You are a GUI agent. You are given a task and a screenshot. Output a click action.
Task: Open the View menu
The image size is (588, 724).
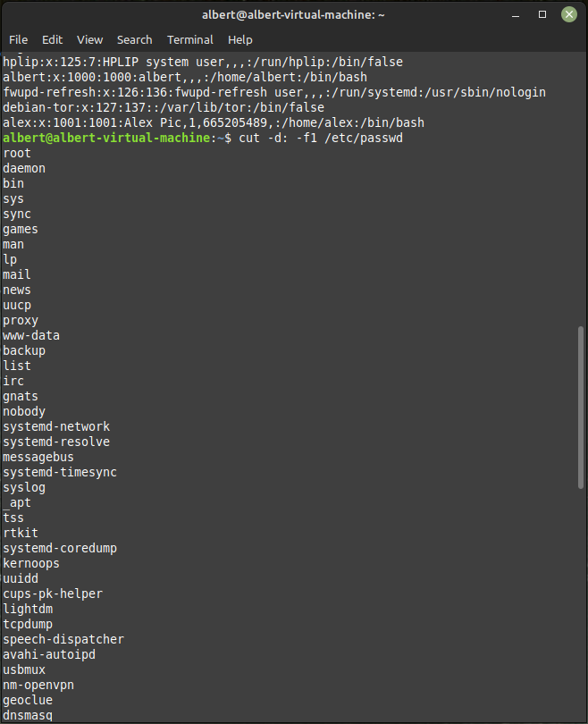tap(90, 40)
